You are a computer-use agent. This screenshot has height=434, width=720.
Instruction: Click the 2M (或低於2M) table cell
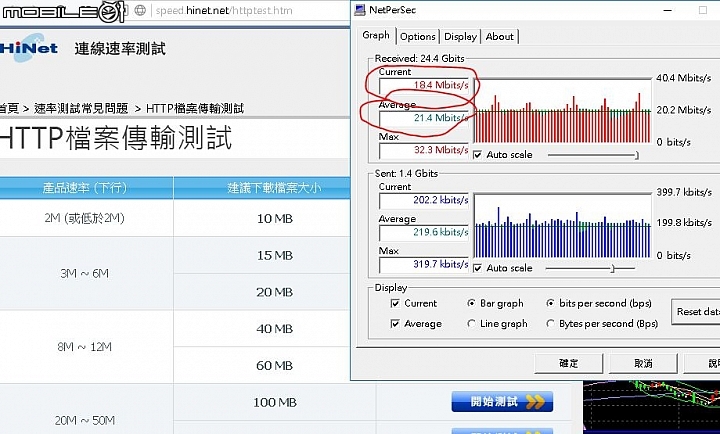[x=84, y=218]
